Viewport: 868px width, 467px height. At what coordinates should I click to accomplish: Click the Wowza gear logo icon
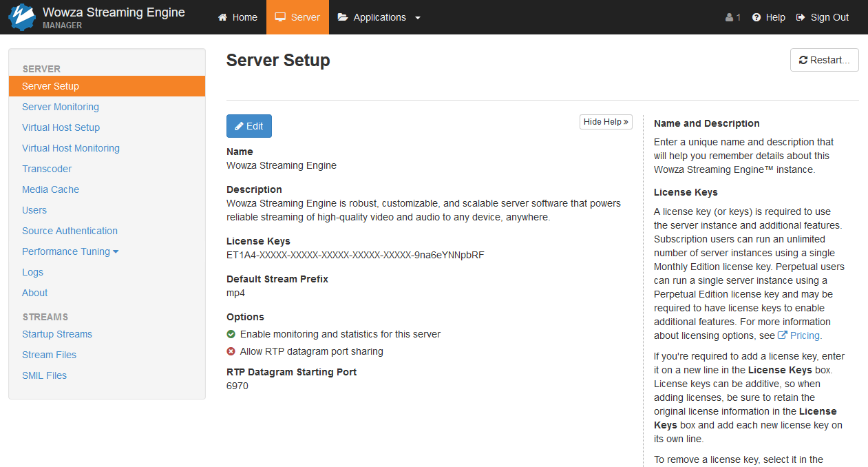click(x=22, y=17)
